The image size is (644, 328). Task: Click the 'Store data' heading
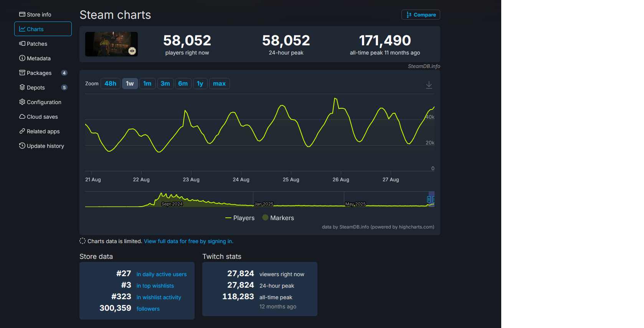96,257
